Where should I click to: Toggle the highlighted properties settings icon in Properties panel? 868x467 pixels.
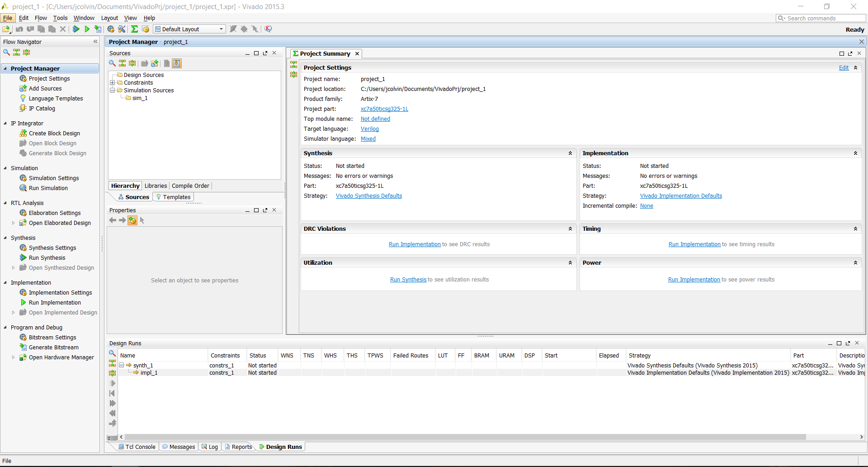(x=132, y=220)
